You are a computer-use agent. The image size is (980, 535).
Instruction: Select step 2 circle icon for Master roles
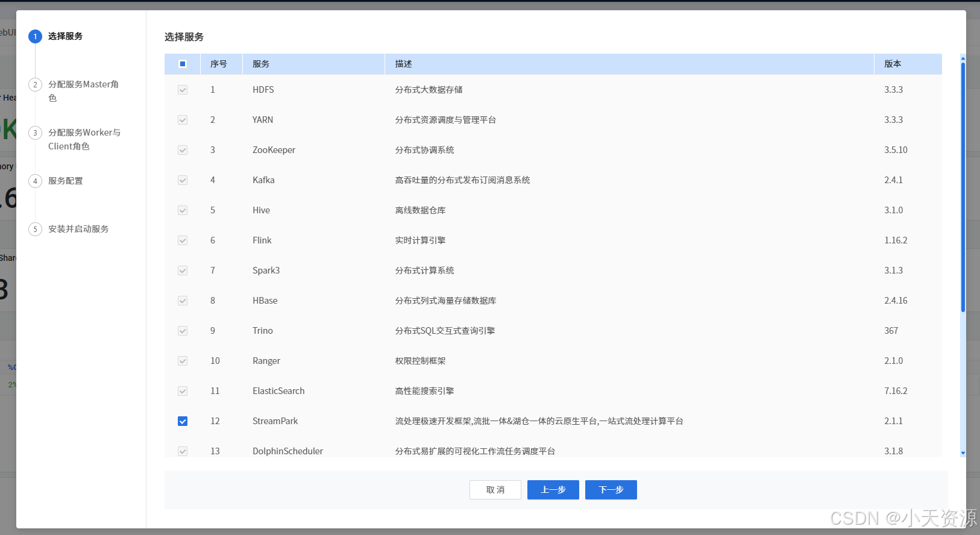coord(35,84)
